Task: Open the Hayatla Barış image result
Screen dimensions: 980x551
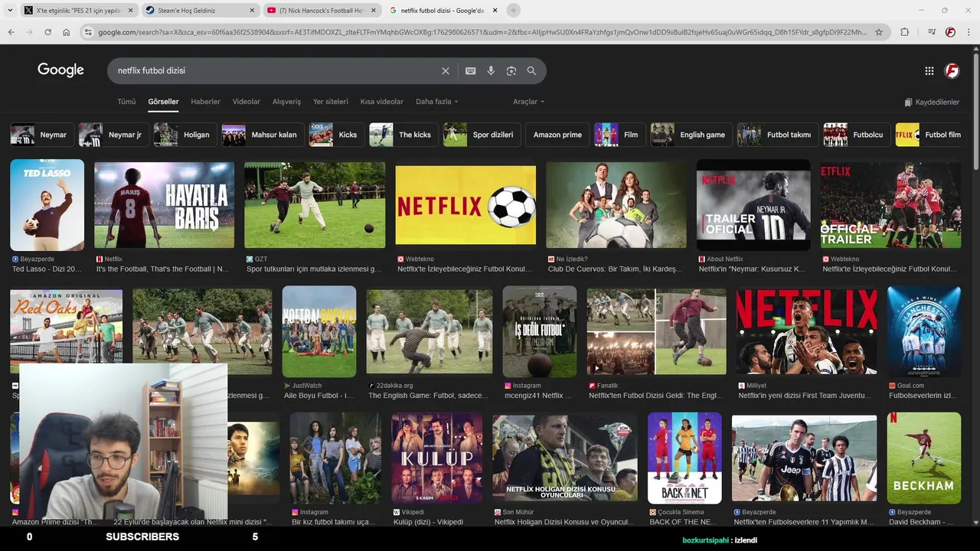Action: pyautogui.click(x=164, y=205)
